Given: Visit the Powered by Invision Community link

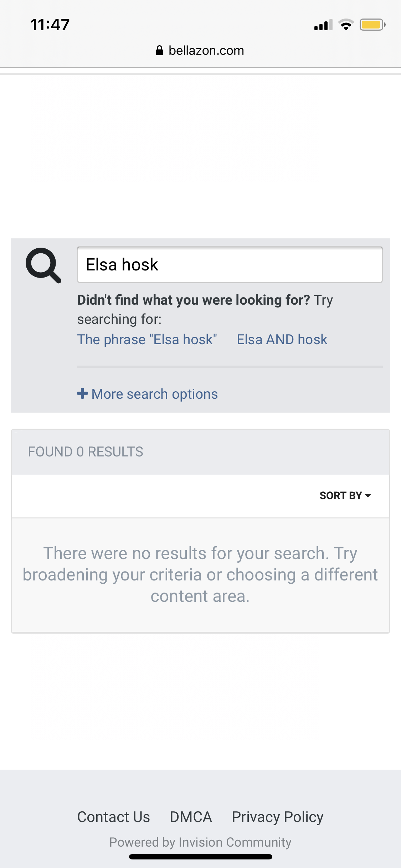Looking at the screenshot, I should [x=200, y=842].
